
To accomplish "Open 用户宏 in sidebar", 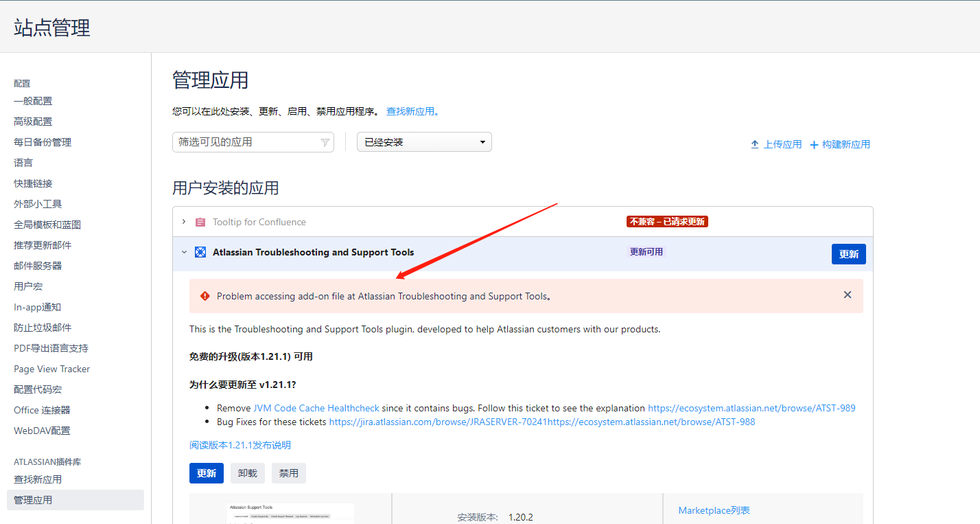I will (x=28, y=286).
